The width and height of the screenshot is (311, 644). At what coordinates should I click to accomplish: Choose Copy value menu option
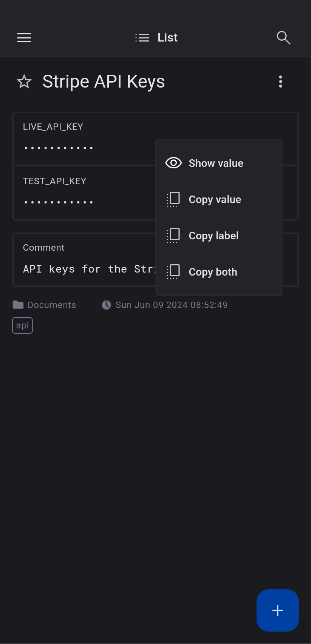click(215, 199)
